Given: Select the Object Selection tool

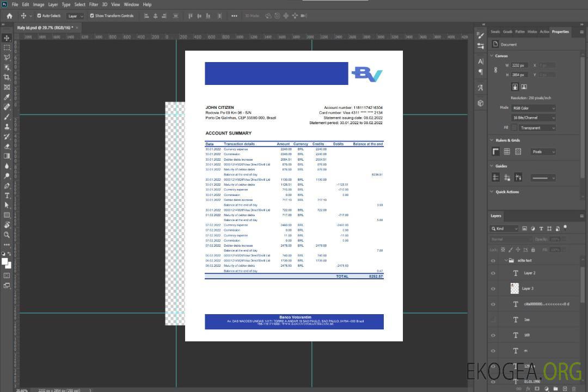Looking at the screenshot, I should (x=7, y=68).
